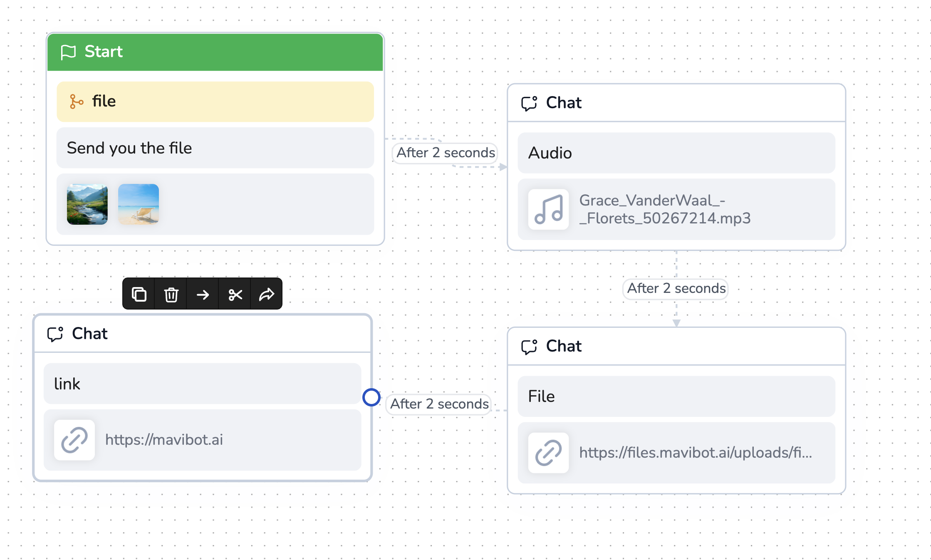
Task: Click the link icon beside https://mavibot.ai
Action: pos(74,440)
